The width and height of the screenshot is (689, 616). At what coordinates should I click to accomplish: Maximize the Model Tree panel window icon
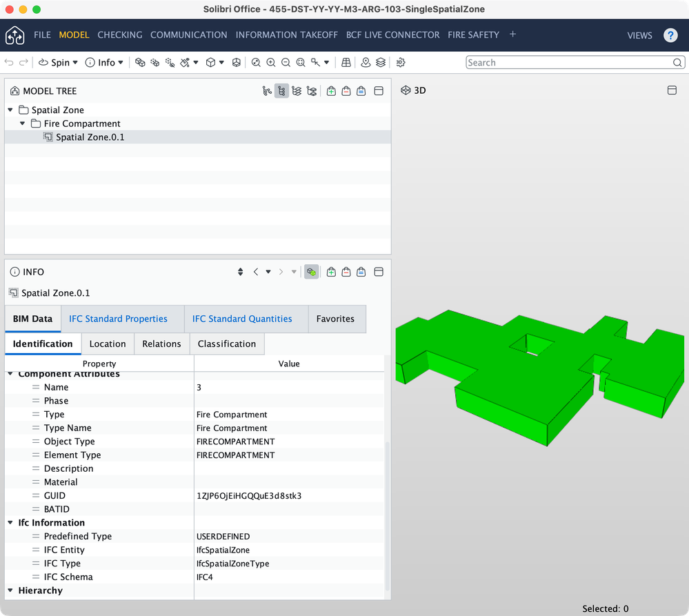379,91
